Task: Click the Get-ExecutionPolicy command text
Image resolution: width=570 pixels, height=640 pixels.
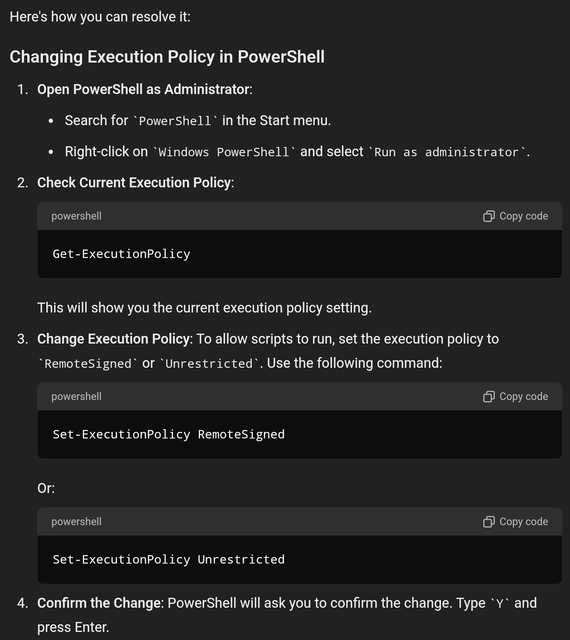Action: pos(121,254)
